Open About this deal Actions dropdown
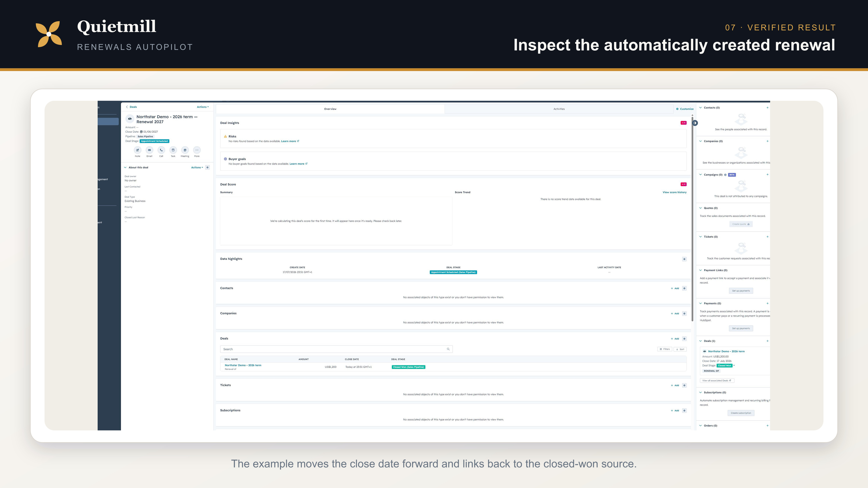Screen dimensions: 868x488 tap(197, 167)
